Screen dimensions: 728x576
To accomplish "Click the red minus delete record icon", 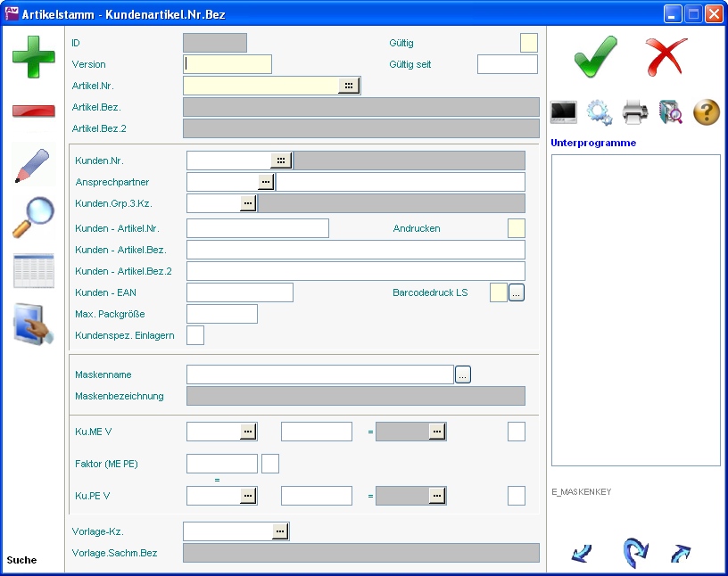I will [x=33, y=111].
